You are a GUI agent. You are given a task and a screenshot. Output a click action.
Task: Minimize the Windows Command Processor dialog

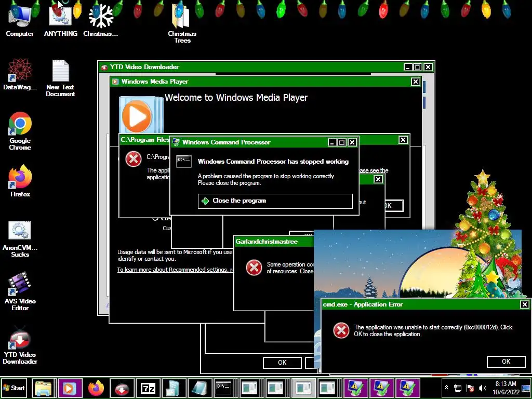pos(332,142)
